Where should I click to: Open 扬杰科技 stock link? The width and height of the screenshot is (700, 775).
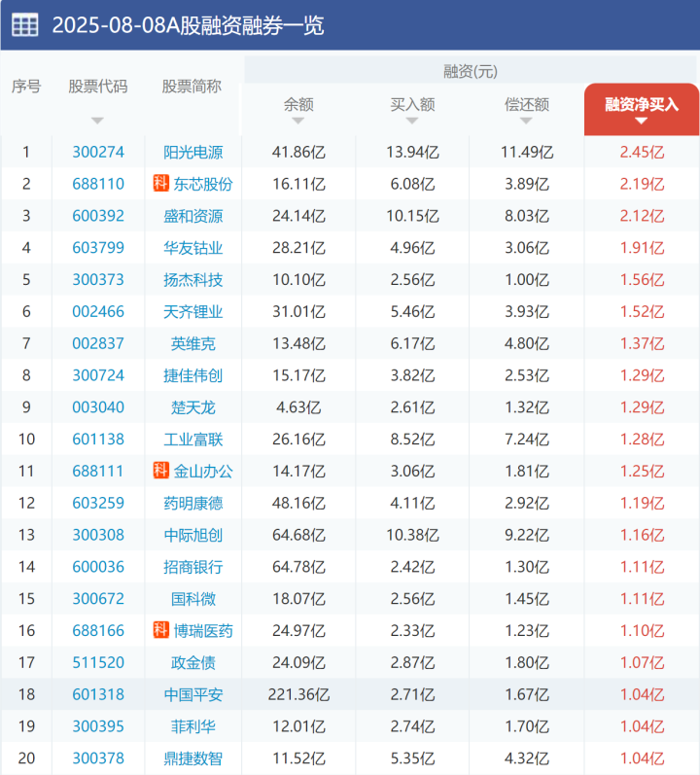[193, 279]
